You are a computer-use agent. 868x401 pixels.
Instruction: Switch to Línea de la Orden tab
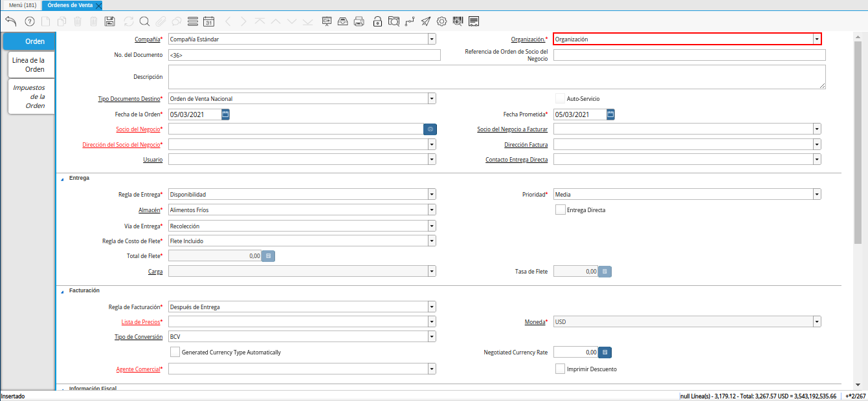28,65
